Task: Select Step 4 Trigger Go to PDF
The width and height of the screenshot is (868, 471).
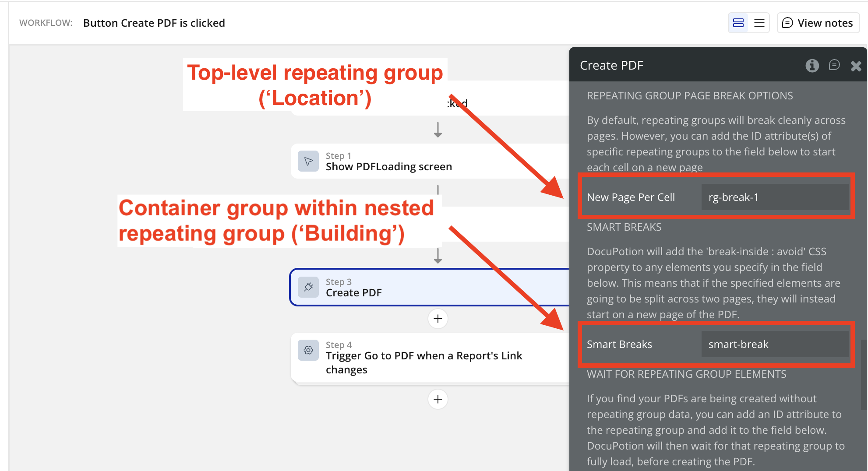Action: point(430,357)
